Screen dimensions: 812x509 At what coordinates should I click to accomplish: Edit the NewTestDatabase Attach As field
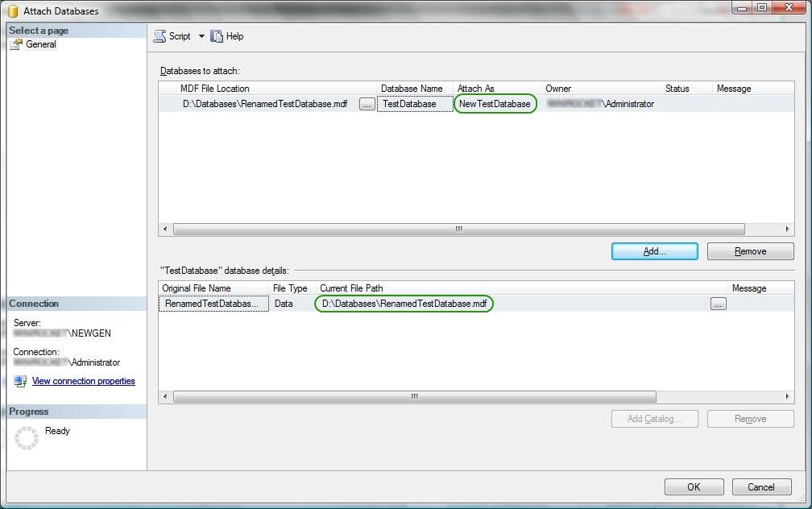495,104
